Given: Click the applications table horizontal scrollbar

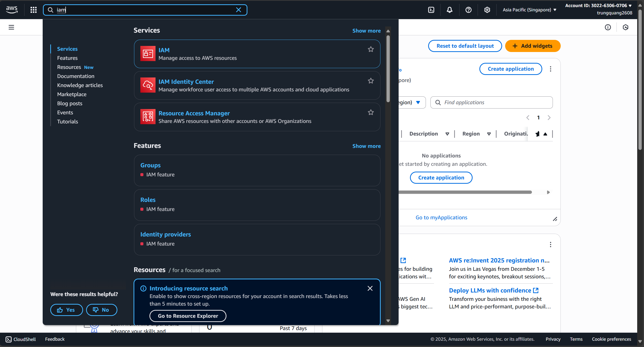Looking at the screenshot, I should click(x=465, y=192).
